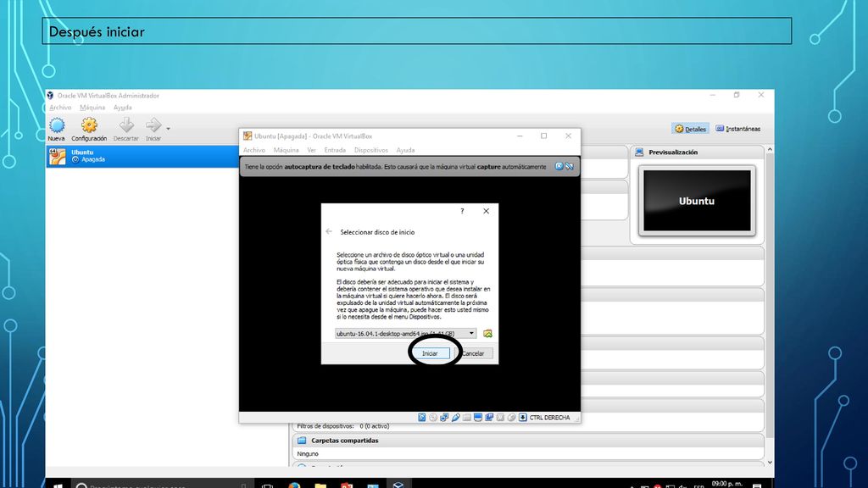The width and height of the screenshot is (868, 488).
Task: Collapse the Carpetas compartidas section header
Action: click(527, 441)
